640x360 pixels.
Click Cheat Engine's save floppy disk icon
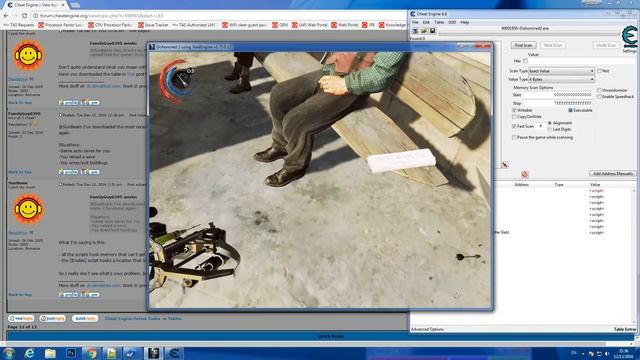432,31
